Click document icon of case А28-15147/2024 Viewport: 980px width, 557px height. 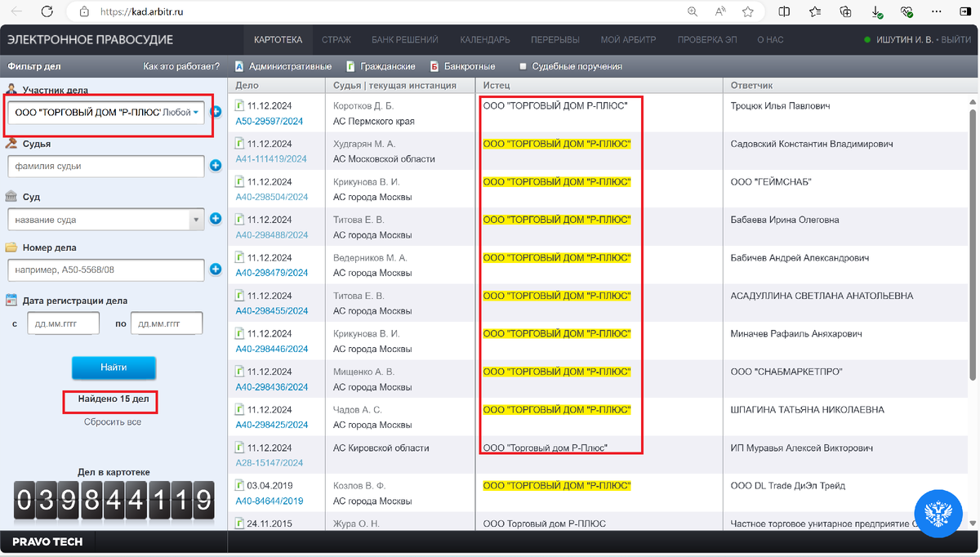[240, 448]
